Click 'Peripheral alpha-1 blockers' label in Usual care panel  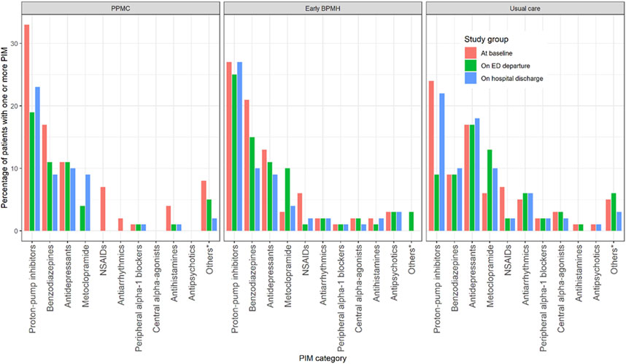pyautogui.click(x=543, y=298)
